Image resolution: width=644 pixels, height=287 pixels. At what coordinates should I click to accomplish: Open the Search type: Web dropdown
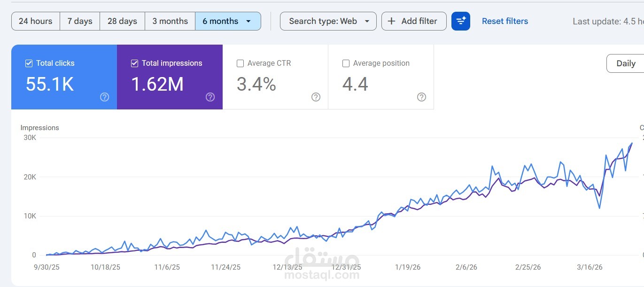(x=328, y=21)
